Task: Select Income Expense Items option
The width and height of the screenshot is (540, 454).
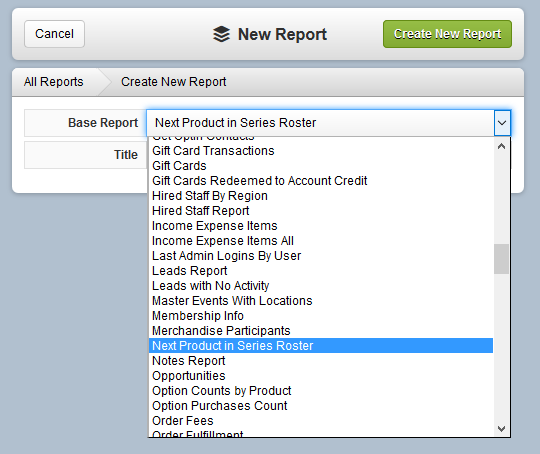Action: pyautogui.click(x=321, y=226)
